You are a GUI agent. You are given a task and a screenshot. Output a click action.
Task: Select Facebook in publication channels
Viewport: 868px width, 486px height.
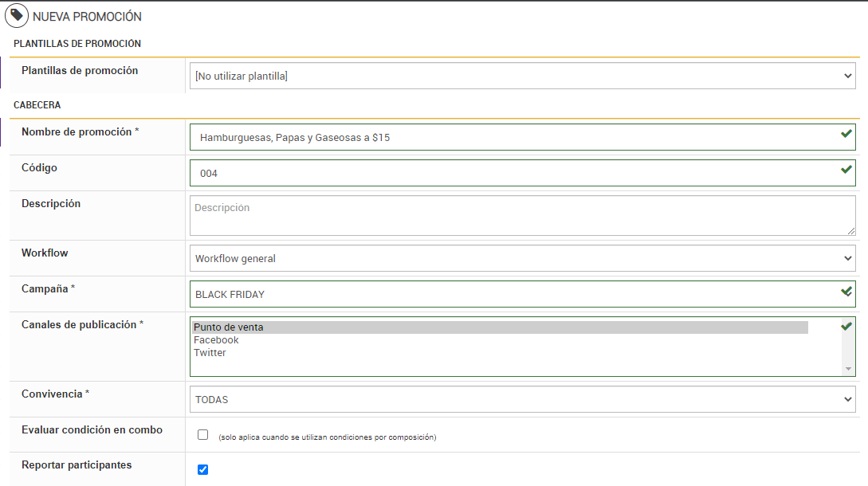tap(217, 340)
